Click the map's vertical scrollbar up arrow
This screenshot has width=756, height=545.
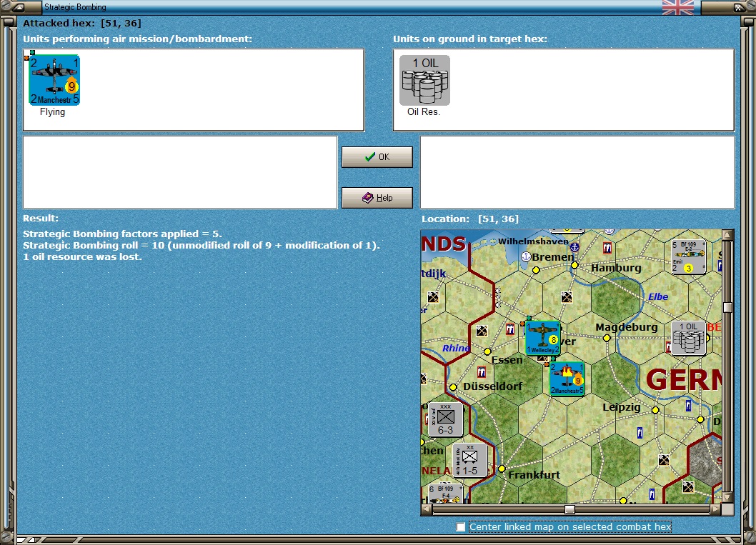(727, 235)
